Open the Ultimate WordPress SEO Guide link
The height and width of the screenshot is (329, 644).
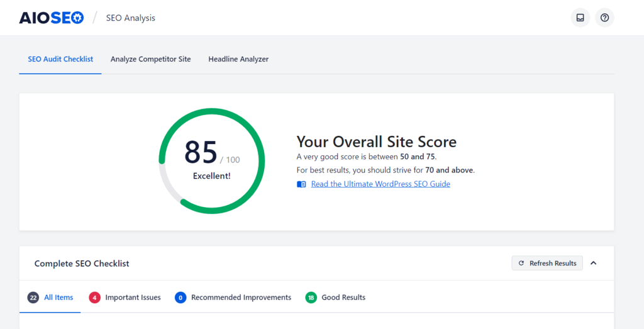click(380, 184)
